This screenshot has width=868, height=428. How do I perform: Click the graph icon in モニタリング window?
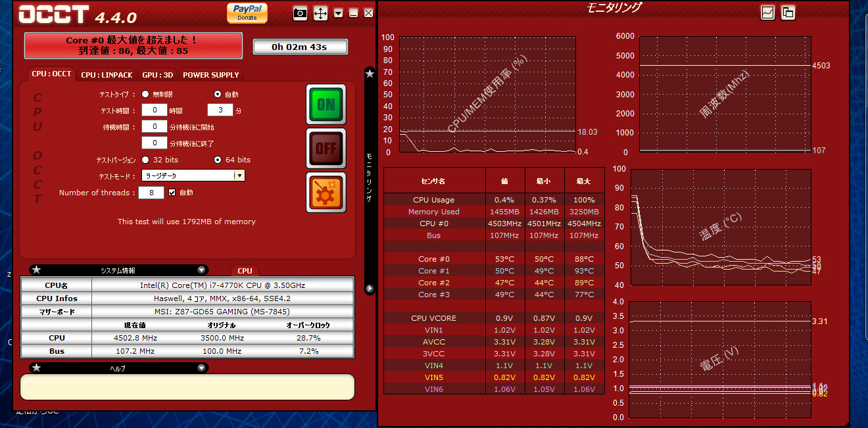tap(767, 12)
